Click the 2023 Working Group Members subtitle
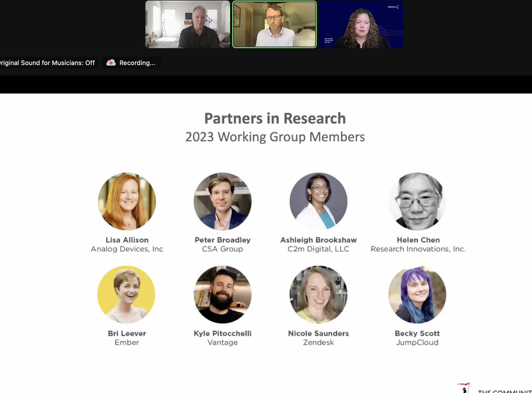Image resolution: width=532 pixels, height=393 pixels. 275,137
